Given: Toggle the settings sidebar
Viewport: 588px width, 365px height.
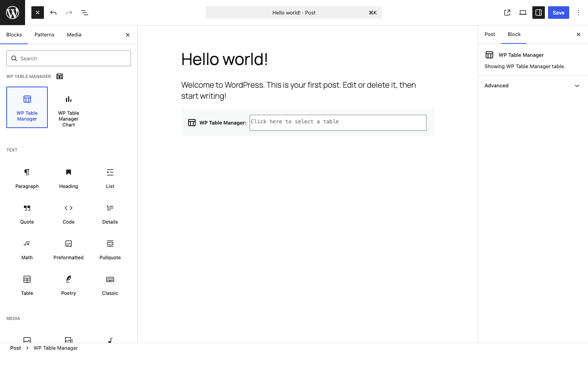Looking at the screenshot, I should click(539, 13).
